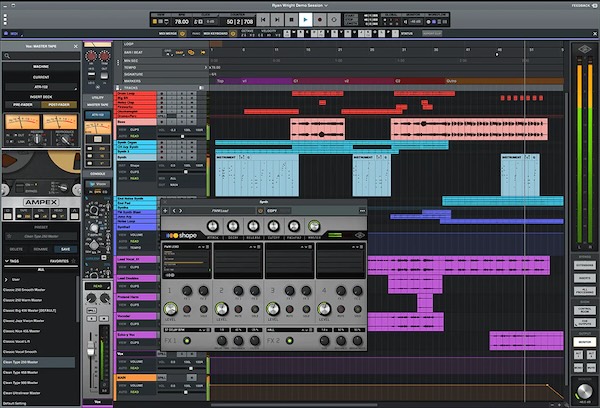Click the DELETE preset button

click(16, 249)
